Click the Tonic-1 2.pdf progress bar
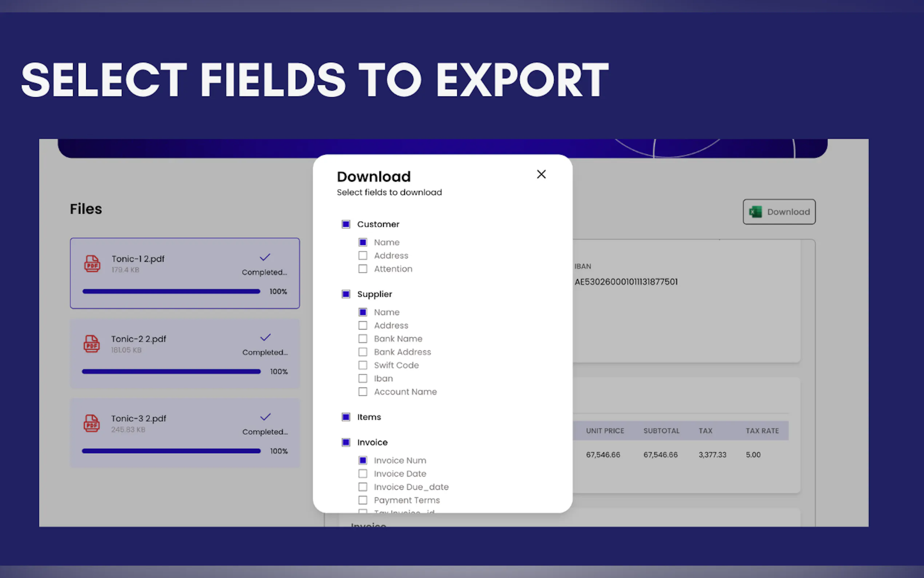Image resolution: width=924 pixels, height=578 pixels. (171, 291)
